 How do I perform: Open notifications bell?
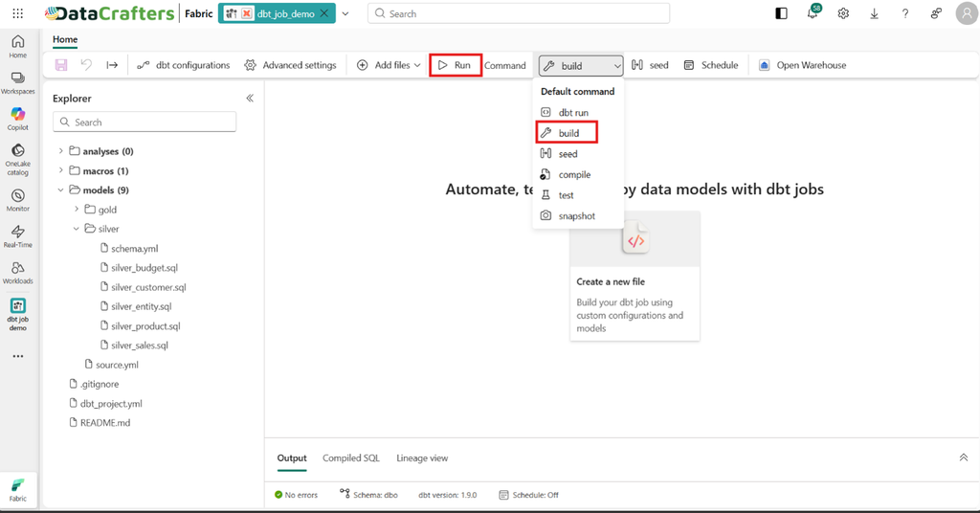pyautogui.click(x=813, y=12)
